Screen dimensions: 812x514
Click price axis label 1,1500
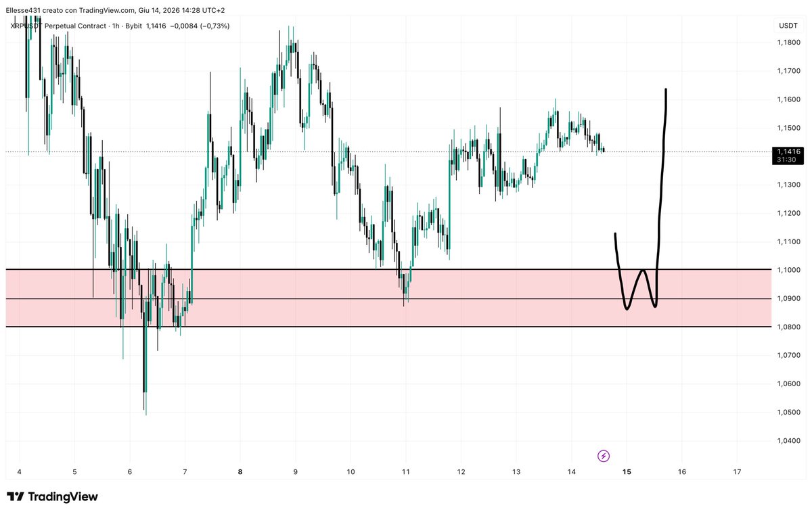pyautogui.click(x=788, y=128)
